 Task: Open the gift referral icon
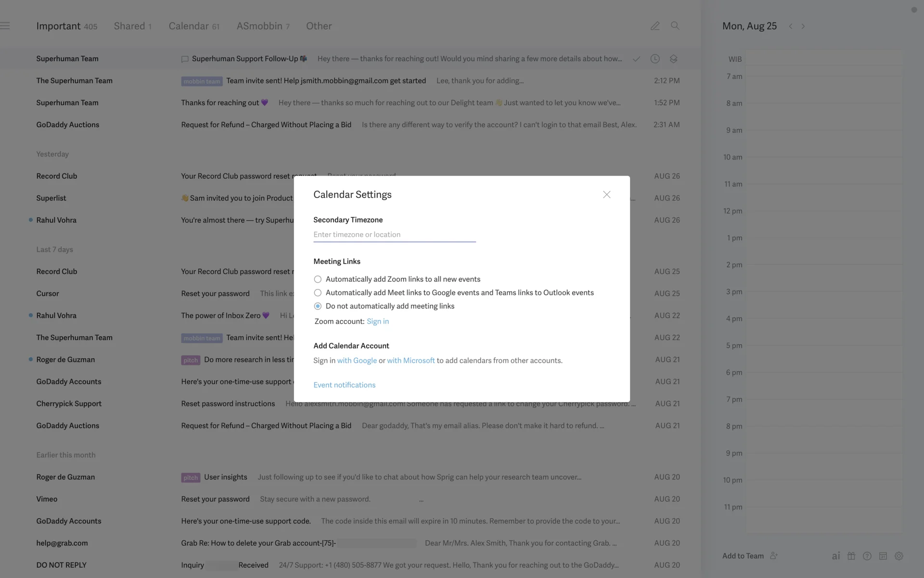pyautogui.click(x=851, y=556)
